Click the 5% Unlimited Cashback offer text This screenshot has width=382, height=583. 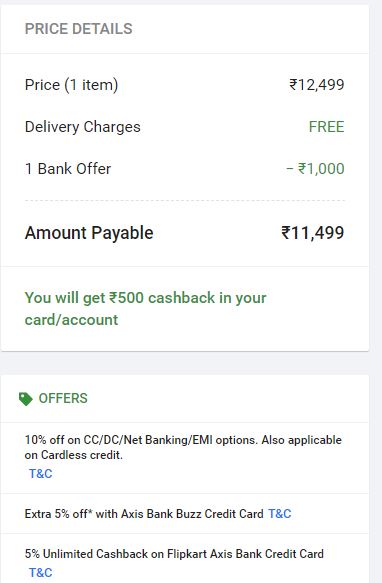coord(174,554)
